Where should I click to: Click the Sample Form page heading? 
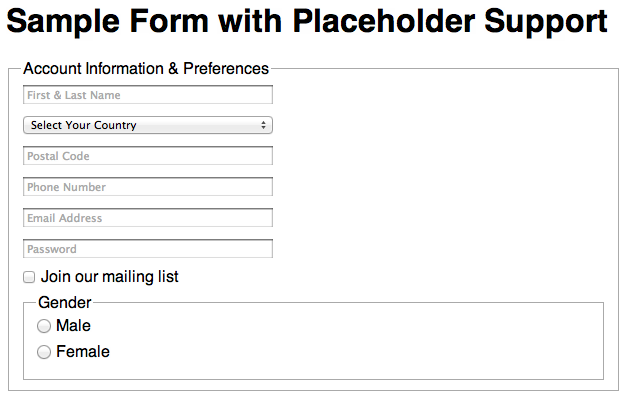tap(307, 21)
